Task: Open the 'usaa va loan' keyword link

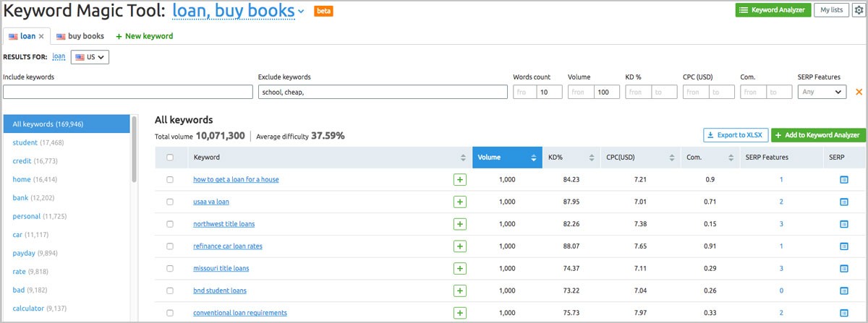Action: pyautogui.click(x=210, y=202)
